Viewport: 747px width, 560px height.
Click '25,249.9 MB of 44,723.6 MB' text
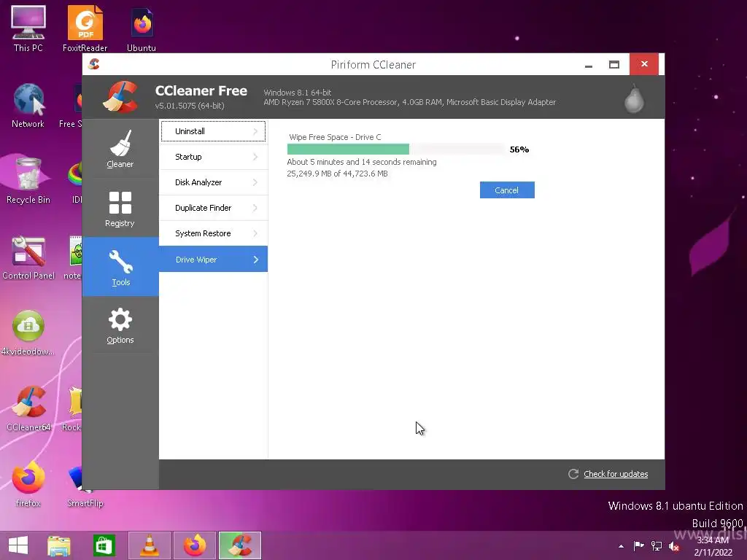[337, 174]
